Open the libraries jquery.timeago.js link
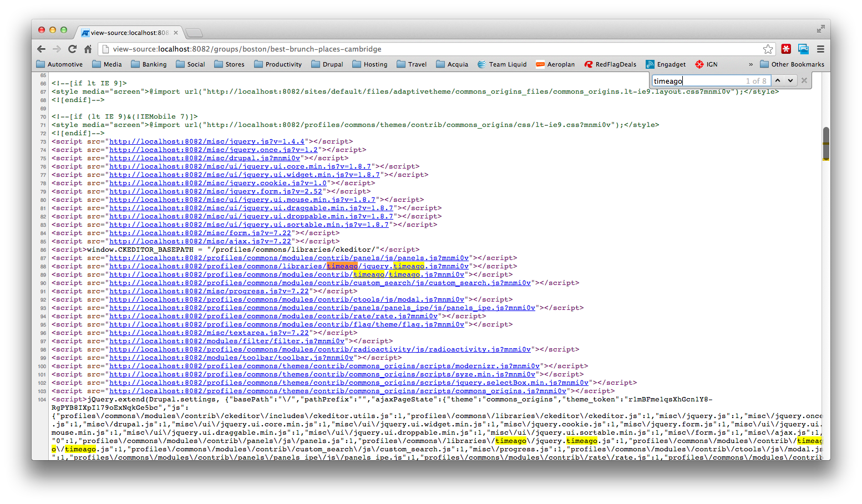 point(289,266)
